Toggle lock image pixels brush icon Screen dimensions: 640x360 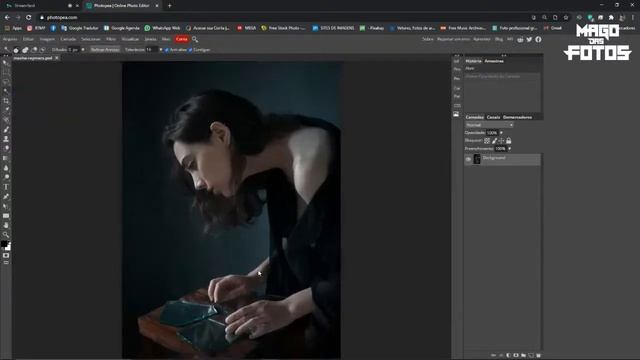[x=494, y=140]
